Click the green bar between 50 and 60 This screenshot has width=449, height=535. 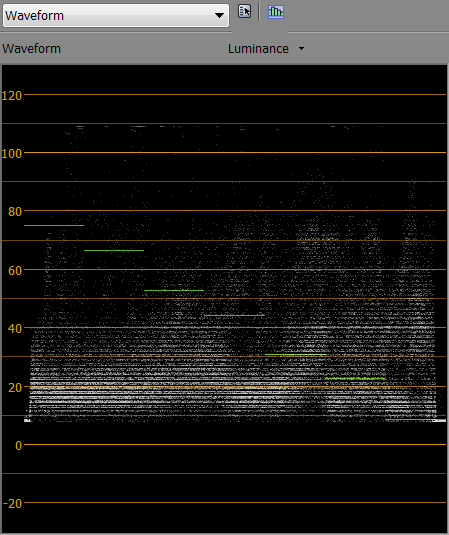pyautogui.click(x=174, y=290)
